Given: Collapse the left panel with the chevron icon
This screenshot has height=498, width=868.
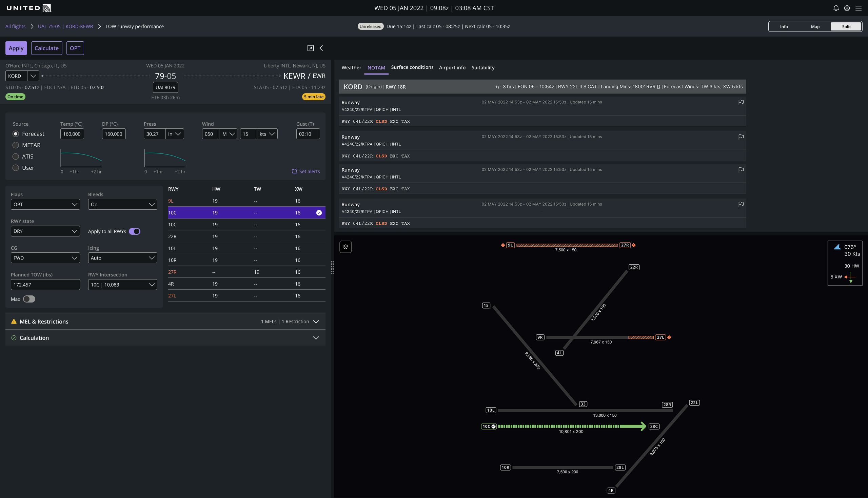Looking at the screenshot, I should coord(321,48).
